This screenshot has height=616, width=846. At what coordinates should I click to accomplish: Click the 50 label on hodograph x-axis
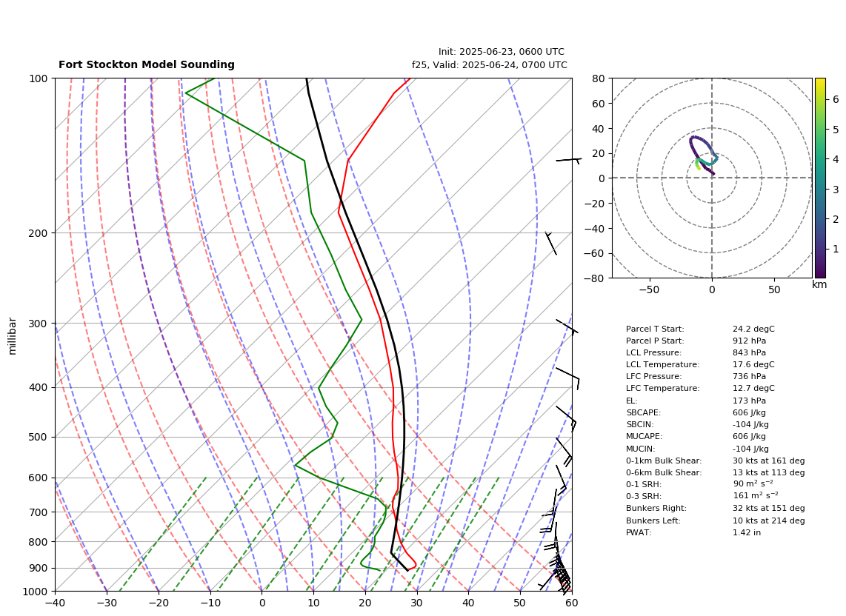click(x=774, y=289)
